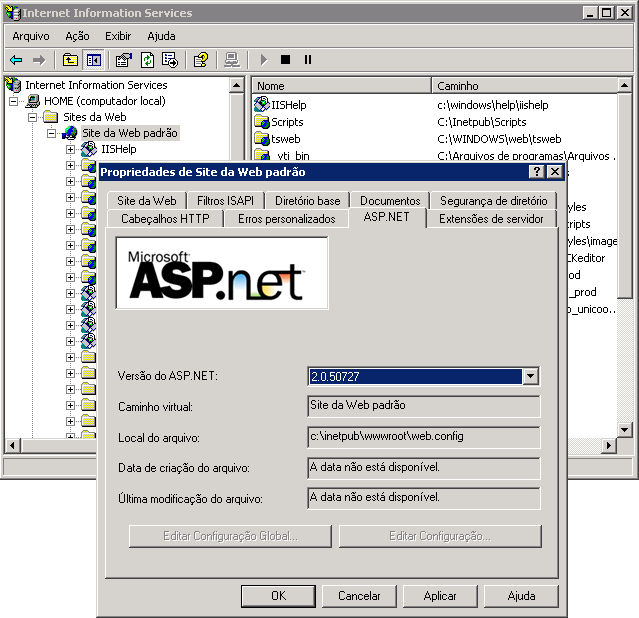Click the Sites da Web folder icon
Screen dimensions: 639x618
(51, 117)
